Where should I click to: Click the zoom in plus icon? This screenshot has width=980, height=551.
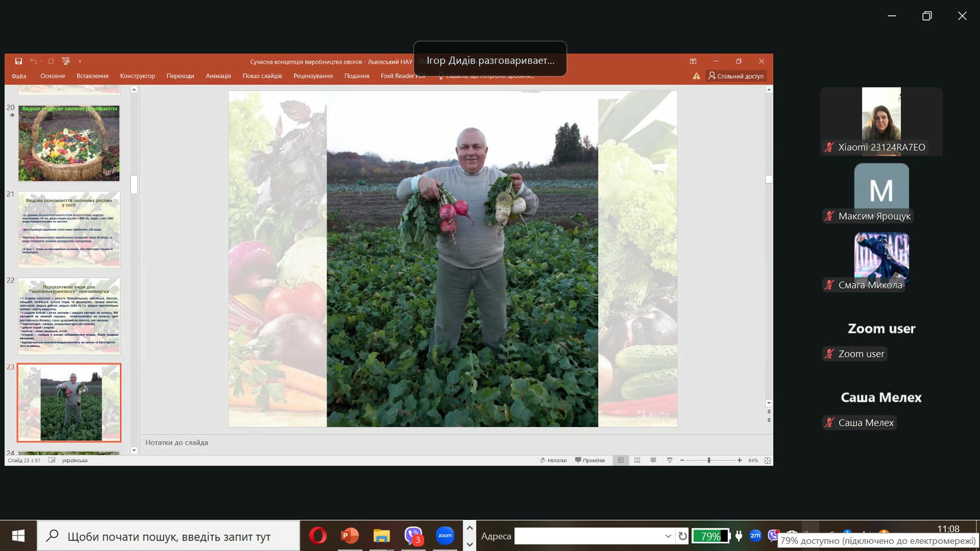[739, 460]
